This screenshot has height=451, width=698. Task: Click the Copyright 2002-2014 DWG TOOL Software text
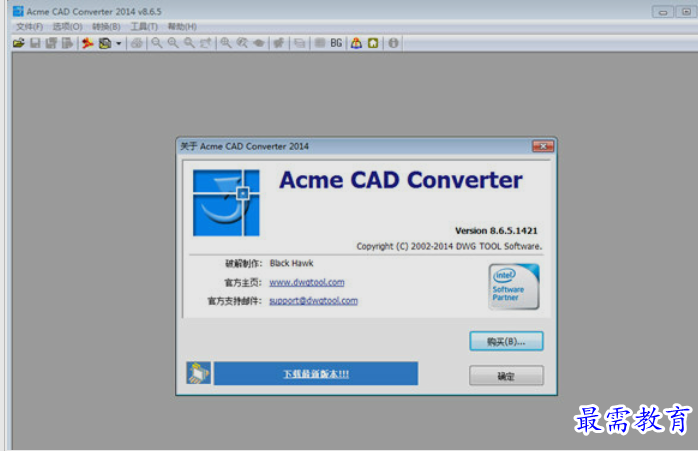point(449,246)
